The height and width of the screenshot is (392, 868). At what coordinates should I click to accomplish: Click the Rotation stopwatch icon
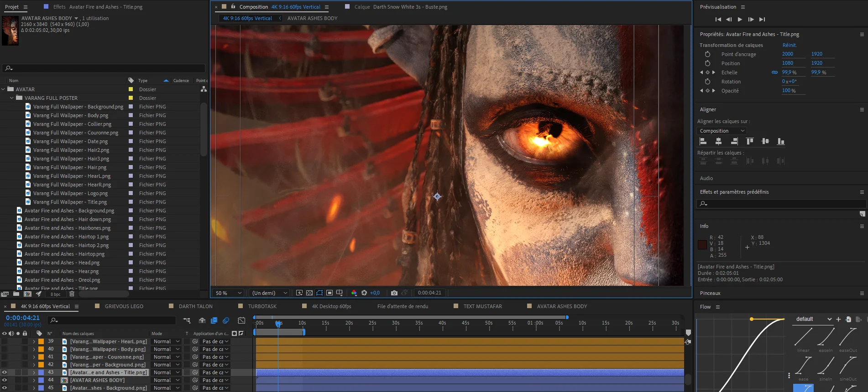click(x=707, y=82)
